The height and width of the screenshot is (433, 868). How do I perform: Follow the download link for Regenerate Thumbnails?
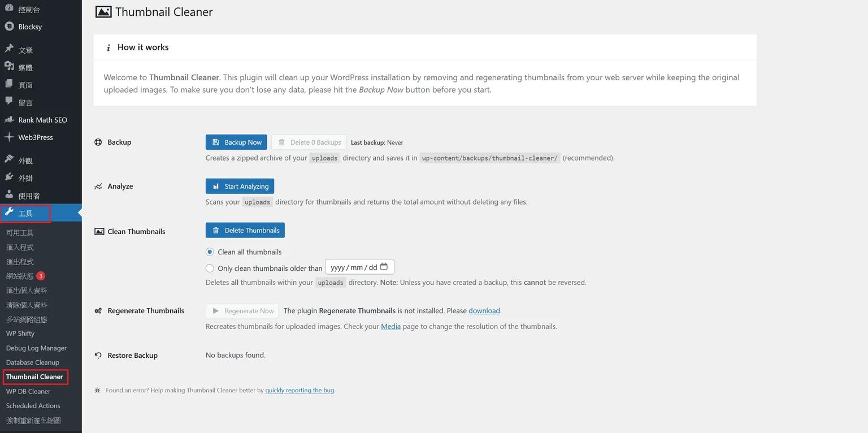[484, 311]
